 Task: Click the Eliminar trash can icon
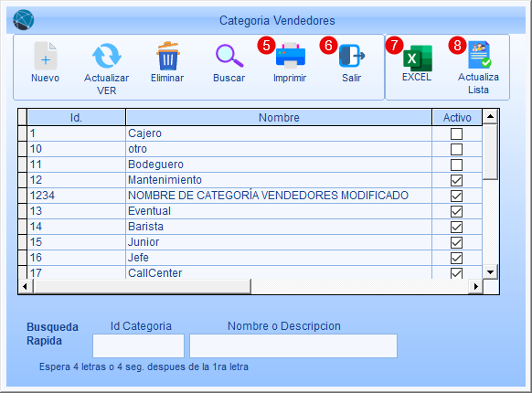167,56
